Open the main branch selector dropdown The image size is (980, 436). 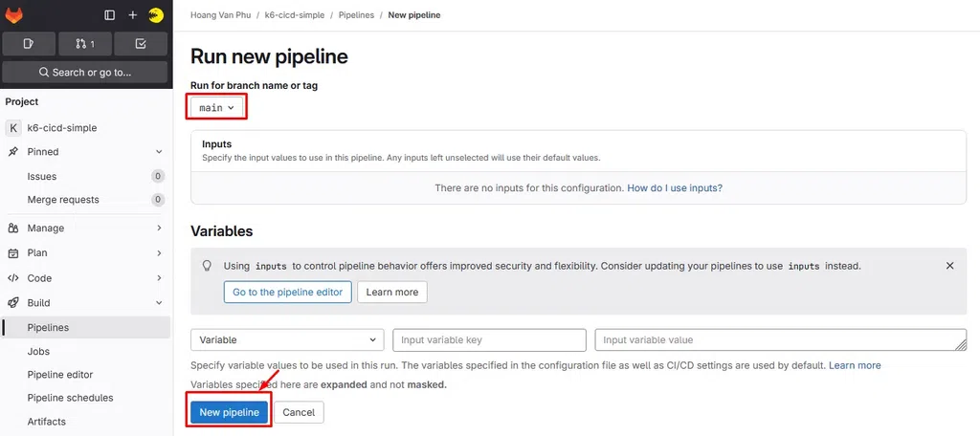[216, 107]
